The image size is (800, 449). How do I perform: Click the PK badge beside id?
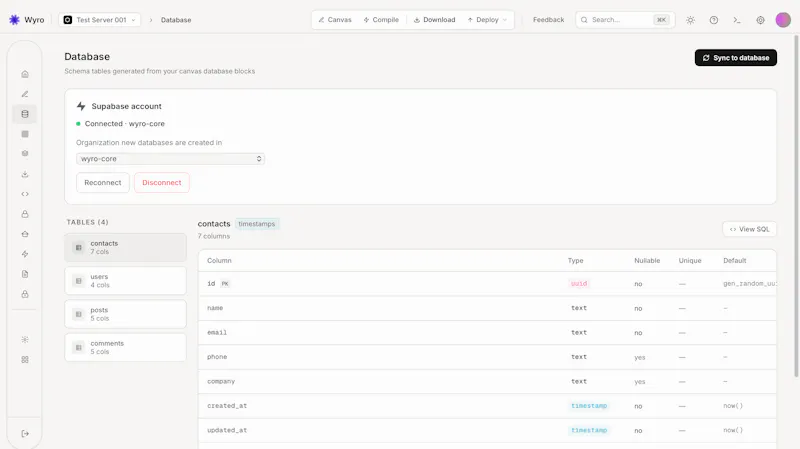225,284
